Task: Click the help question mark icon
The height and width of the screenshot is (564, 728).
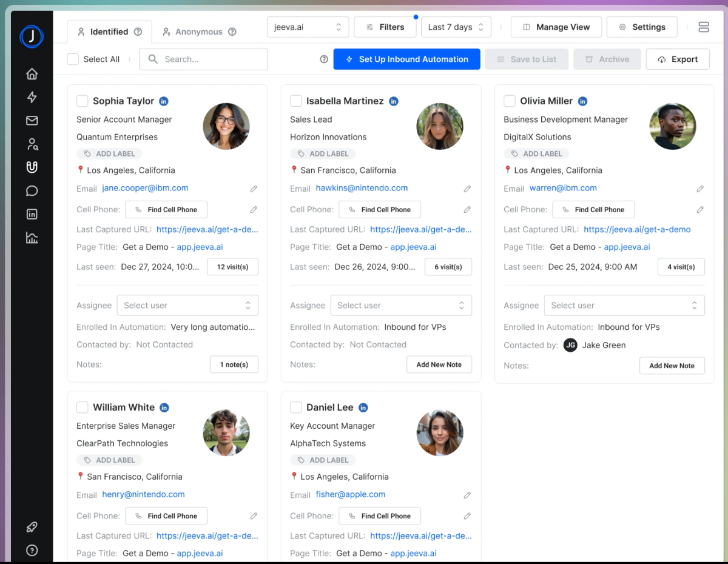Action: (32, 550)
